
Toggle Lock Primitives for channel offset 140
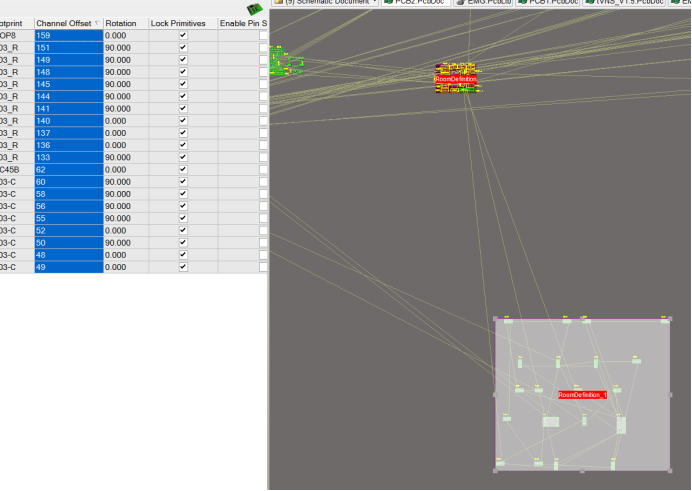point(183,121)
